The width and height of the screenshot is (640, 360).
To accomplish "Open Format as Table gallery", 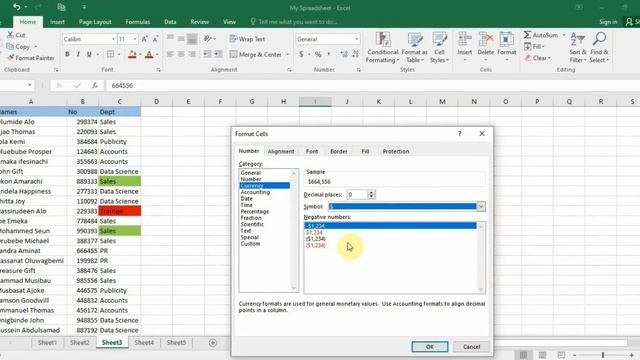I will [414, 48].
